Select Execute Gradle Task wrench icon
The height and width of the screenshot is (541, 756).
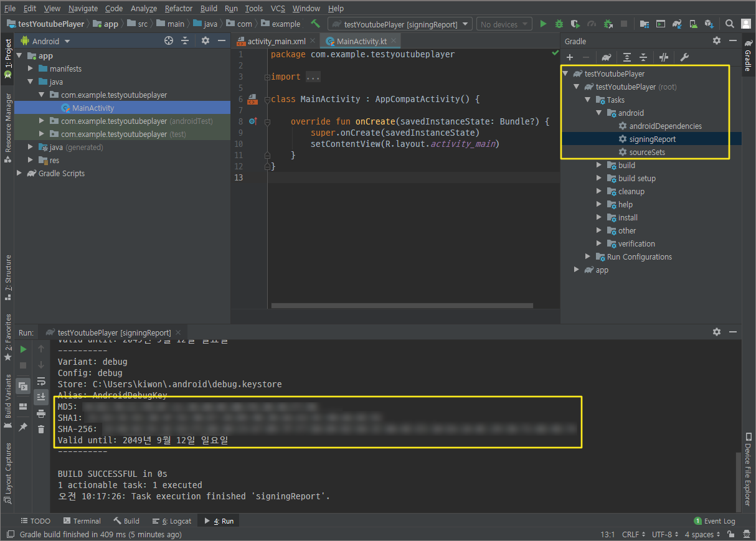pos(683,57)
